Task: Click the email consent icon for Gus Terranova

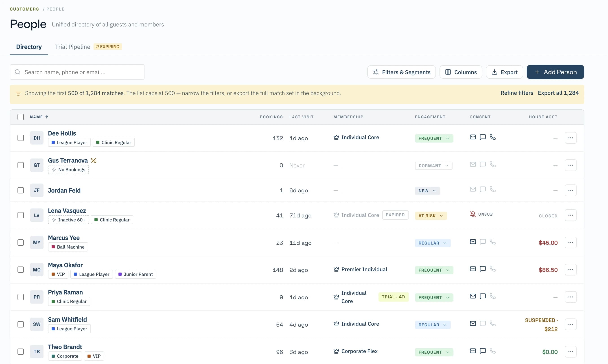Action: point(473,164)
